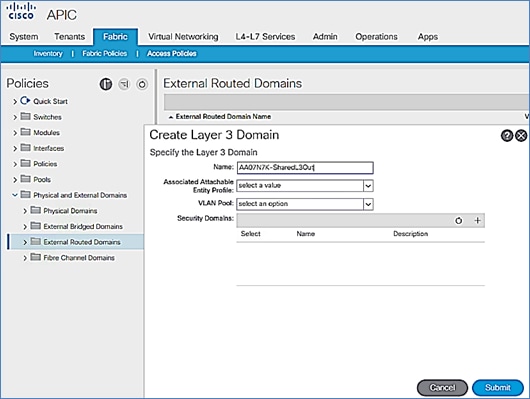Click the Fibre Channel Domains folder icon

point(35,257)
